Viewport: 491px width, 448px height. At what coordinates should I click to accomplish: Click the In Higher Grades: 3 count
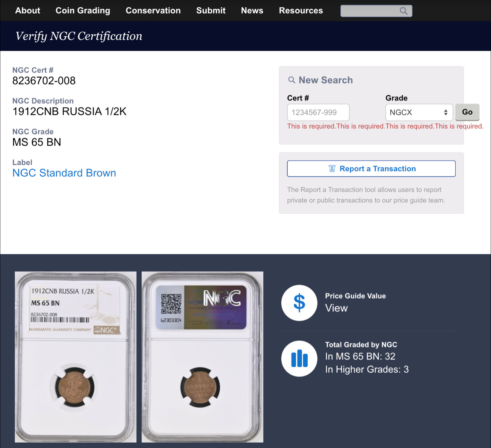pyautogui.click(x=367, y=369)
